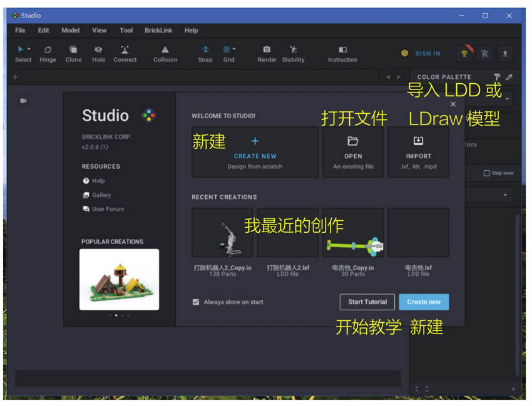This screenshot has width=532, height=406.
Task: Go to the next tab arrow
Action: (x=399, y=77)
